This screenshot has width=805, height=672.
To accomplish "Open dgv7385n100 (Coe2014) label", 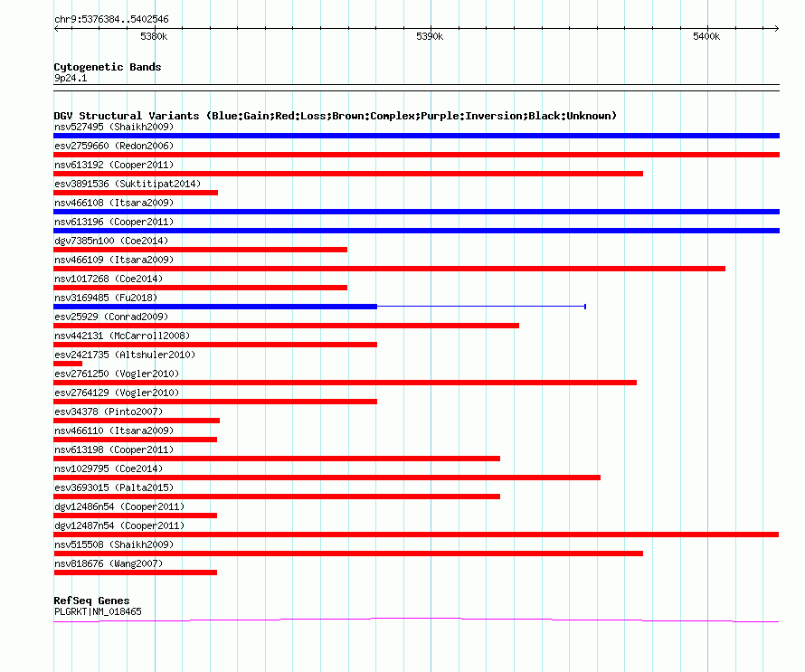I will (x=111, y=241).
